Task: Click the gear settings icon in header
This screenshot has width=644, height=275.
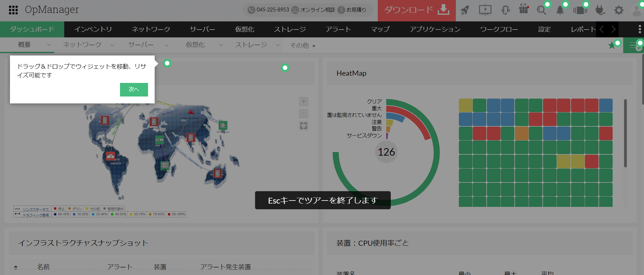Action: tap(619, 11)
